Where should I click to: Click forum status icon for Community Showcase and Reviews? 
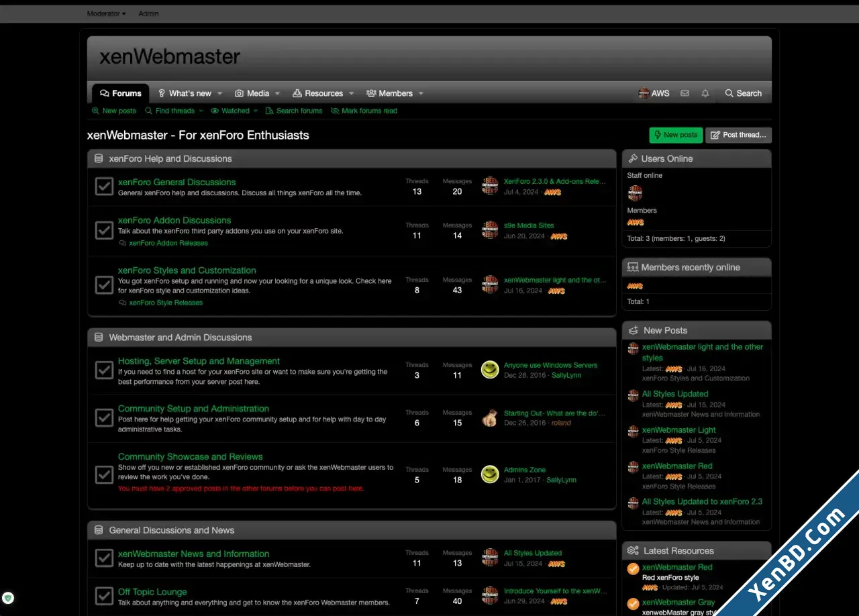tap(104, 474)
